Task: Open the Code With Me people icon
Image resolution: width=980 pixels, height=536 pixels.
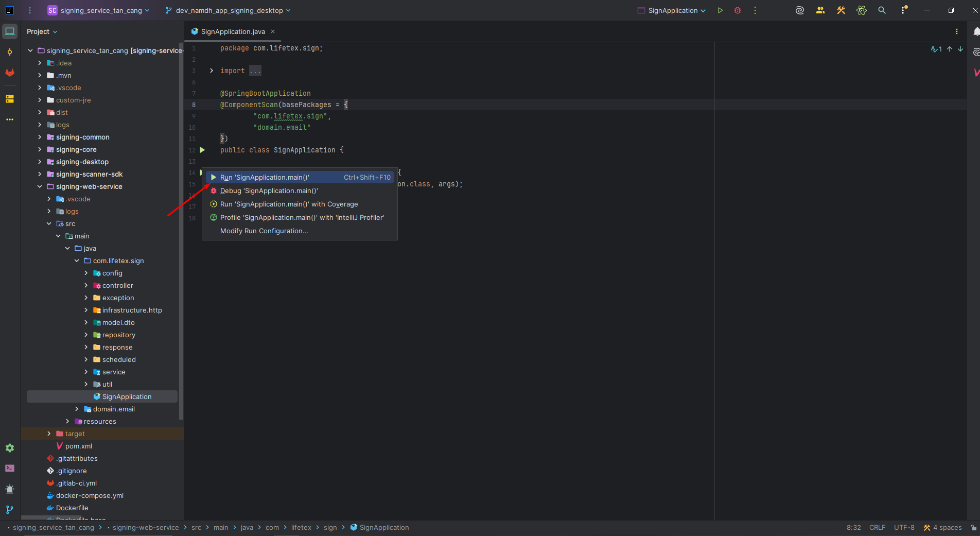Action: pos(820,10)
